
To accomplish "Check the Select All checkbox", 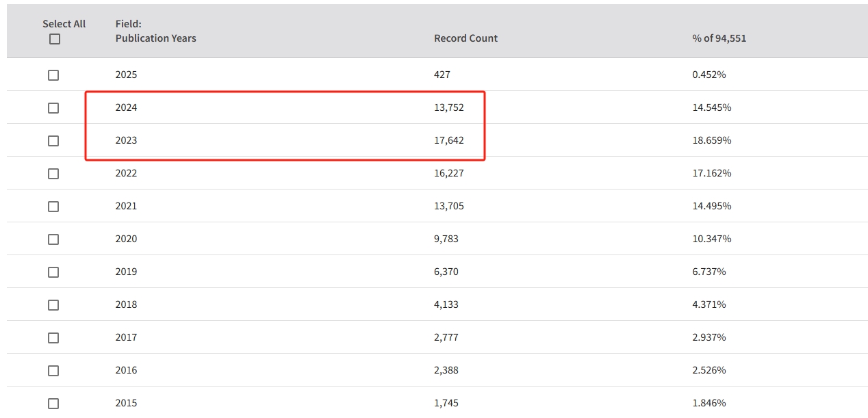I will (55, 39).
